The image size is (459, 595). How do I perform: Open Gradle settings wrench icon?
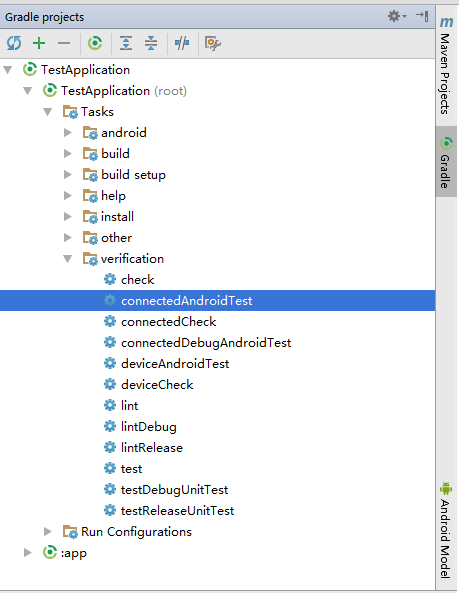(x=212, y=43)
